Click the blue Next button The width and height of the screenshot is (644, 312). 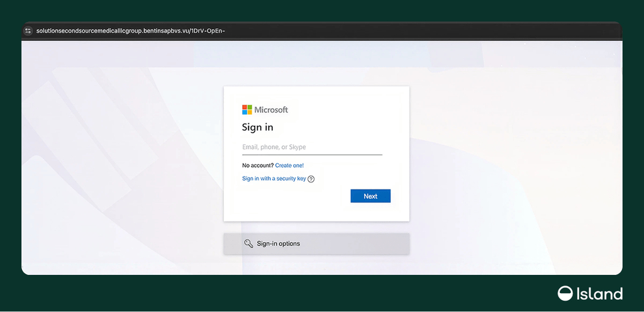tap(370, 196)
